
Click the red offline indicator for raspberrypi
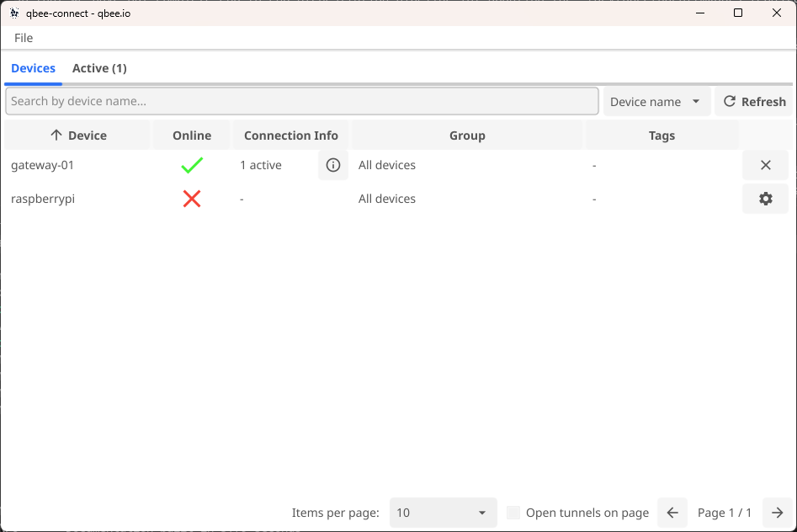pyautogui.click(x=191, y=199)
